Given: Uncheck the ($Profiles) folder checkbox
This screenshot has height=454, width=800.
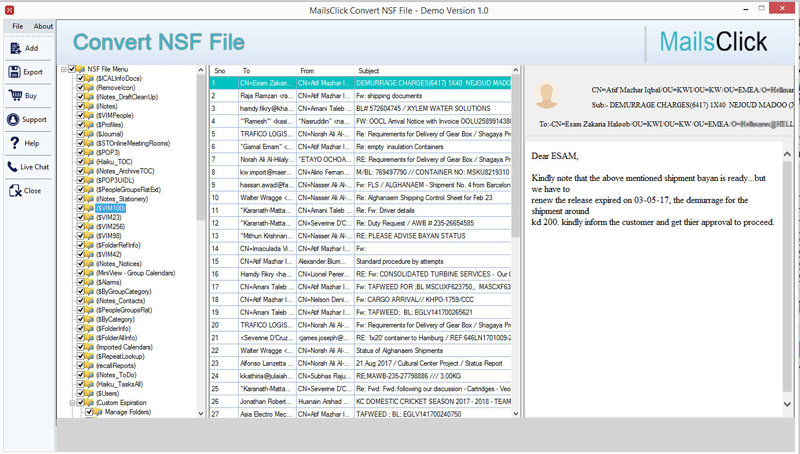Looking at the screenshot, I should click(x=81, y=124).
